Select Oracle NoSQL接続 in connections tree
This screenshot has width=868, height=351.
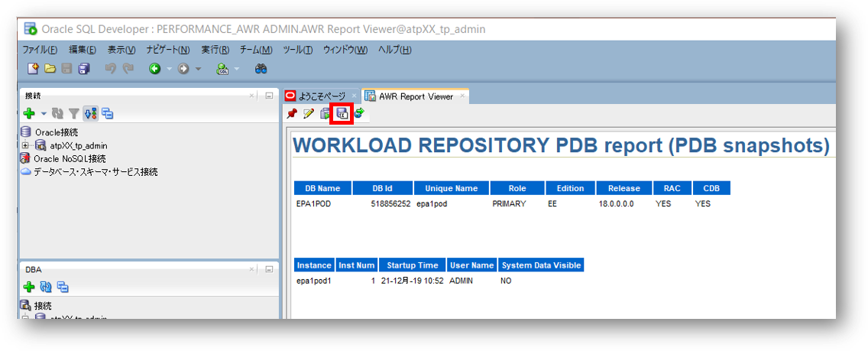(69, 158)
